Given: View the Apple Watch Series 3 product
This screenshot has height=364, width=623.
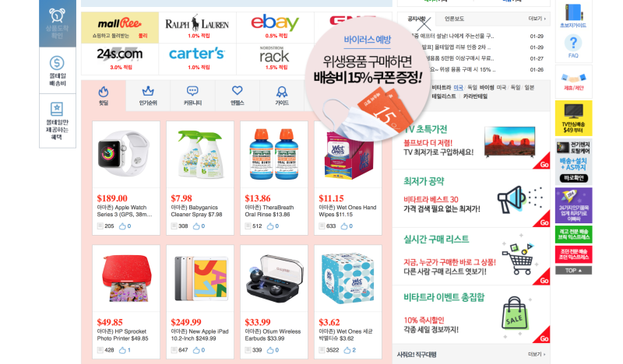Looking at the screenshot, I should point(126,178).
